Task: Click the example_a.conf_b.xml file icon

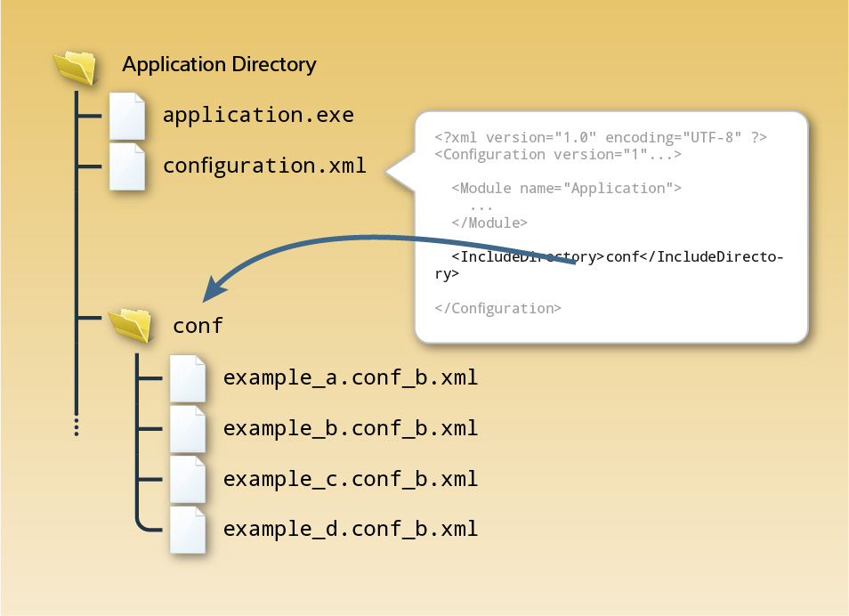Action: [188, 378]
